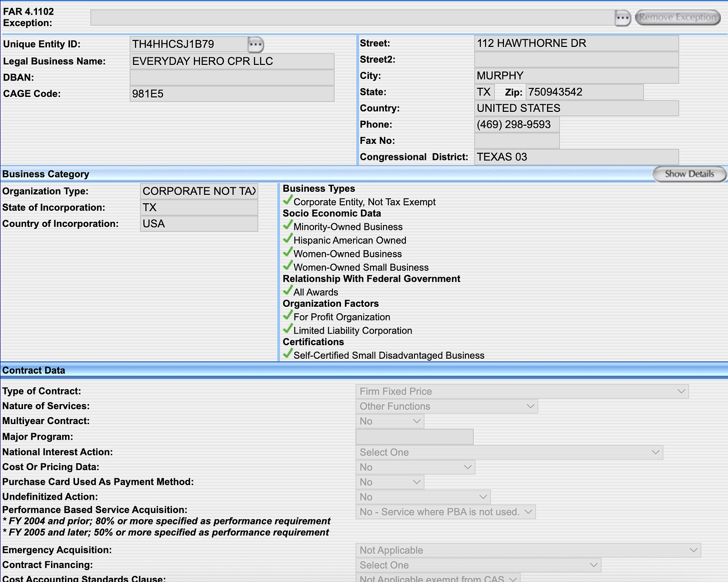
Task: Click the Zip field 750943542
Action: [x=584, y=92]
